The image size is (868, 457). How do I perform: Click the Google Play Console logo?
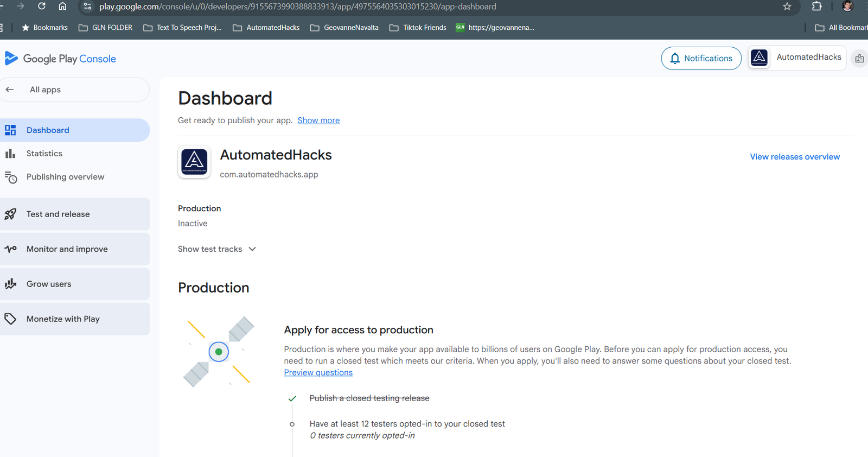coord(60,59)
